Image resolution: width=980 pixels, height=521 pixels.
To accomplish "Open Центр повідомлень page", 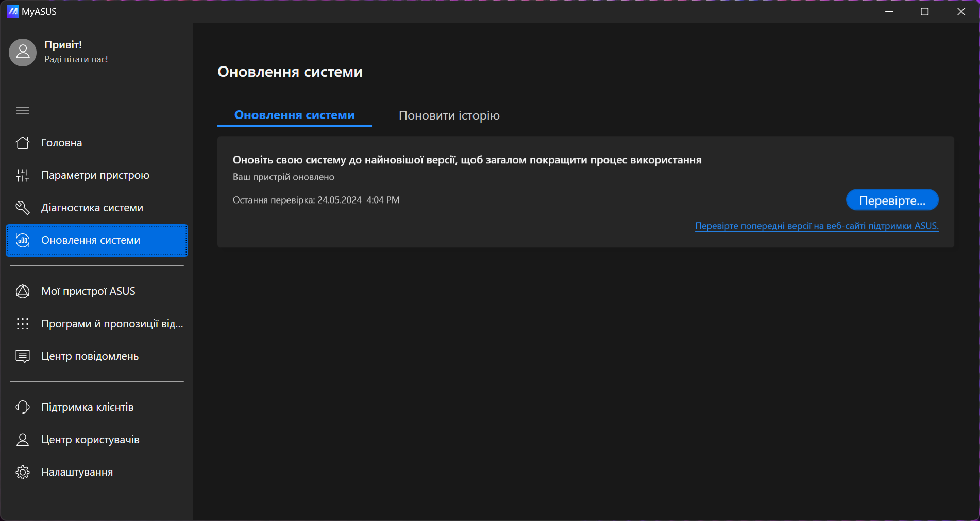I will [97, 356].
